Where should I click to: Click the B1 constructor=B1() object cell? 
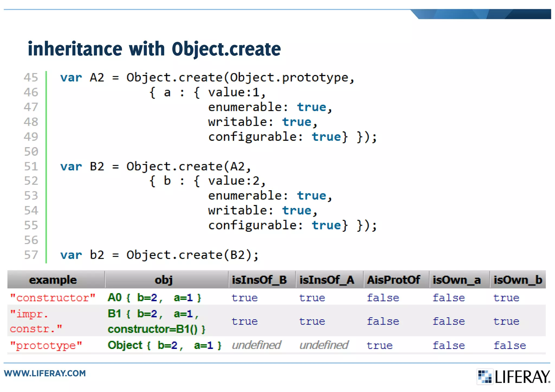(157, 321)
